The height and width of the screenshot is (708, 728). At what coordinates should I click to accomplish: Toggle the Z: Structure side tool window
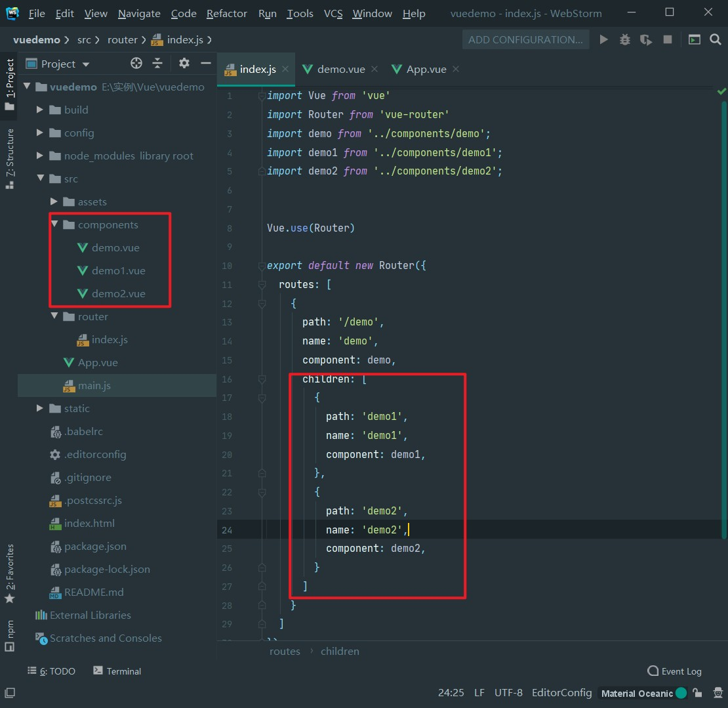9,158
